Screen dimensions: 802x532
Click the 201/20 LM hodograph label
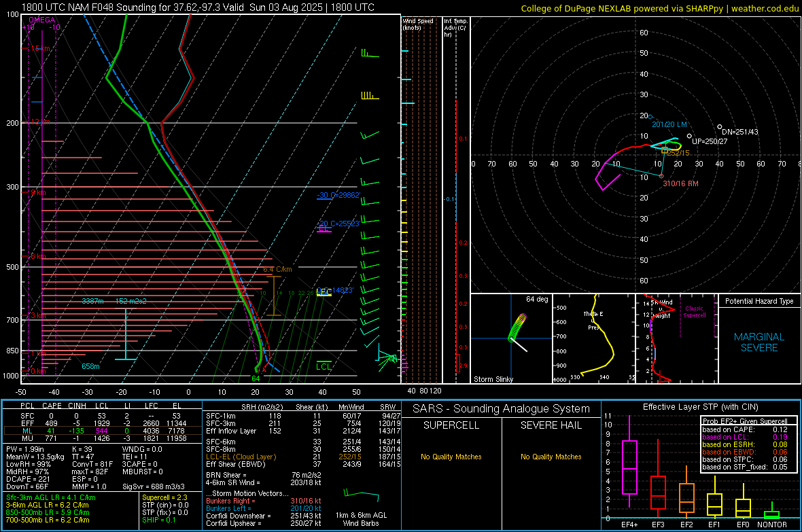click(x=669, y=125)
